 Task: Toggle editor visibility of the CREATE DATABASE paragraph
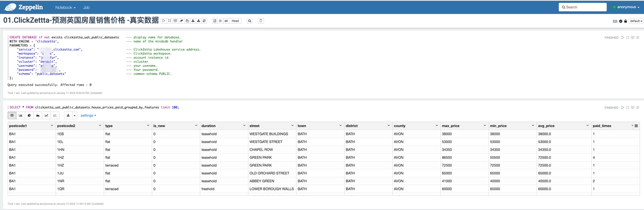628,37
